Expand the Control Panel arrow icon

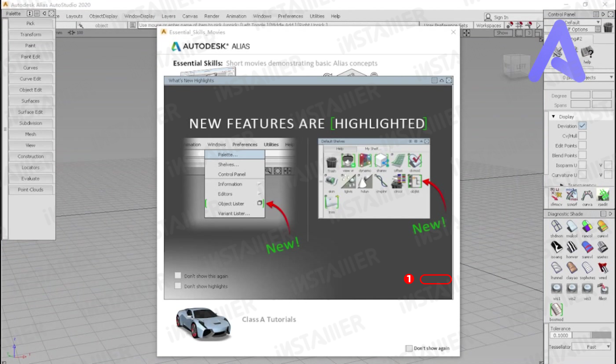tap(603, 14)
